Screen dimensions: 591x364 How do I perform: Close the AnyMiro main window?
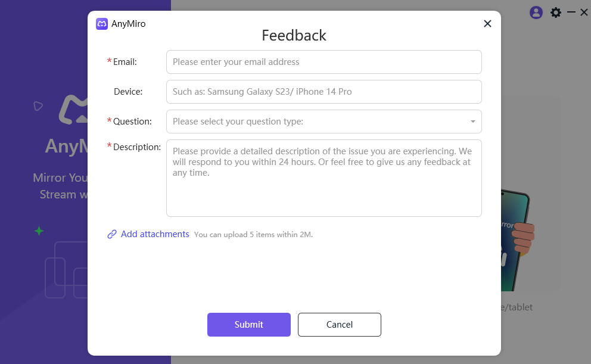point(584,13)
